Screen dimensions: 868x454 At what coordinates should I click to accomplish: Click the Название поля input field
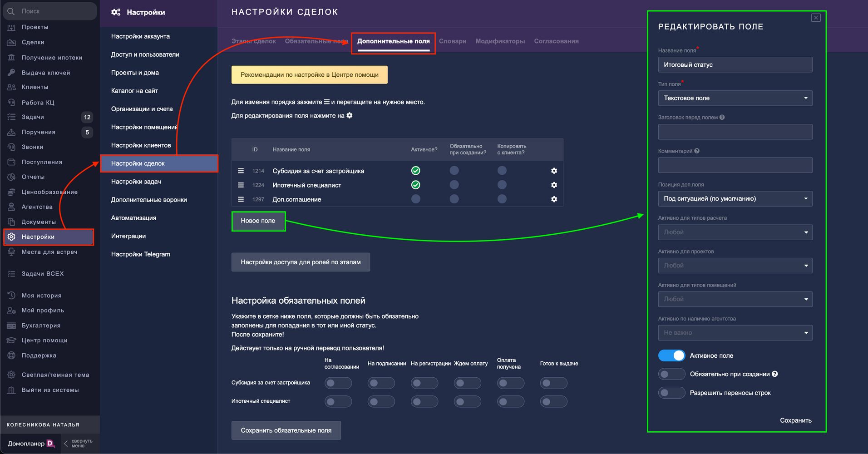[x=735, y=65]
